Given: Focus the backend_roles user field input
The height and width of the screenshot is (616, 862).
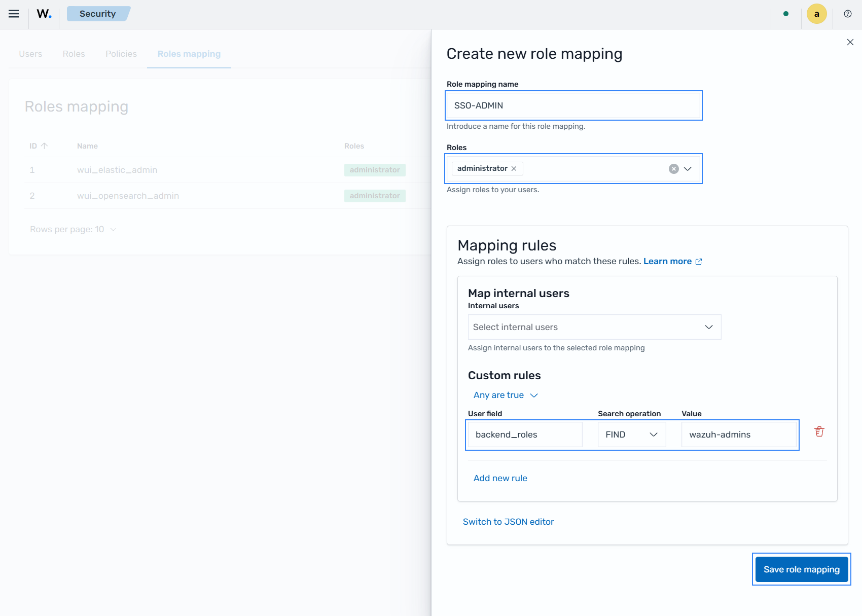Looking at the screenshot, I should click(525, 434).
